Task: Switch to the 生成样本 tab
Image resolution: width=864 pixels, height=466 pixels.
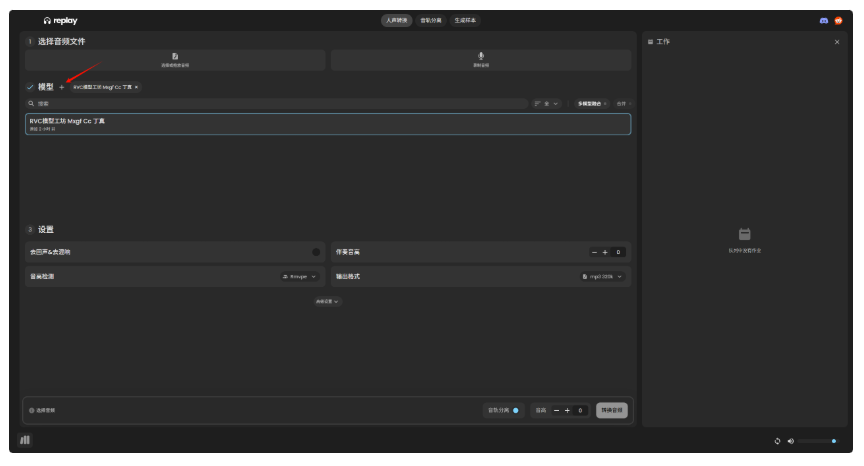Action: [x=465, y=20]
